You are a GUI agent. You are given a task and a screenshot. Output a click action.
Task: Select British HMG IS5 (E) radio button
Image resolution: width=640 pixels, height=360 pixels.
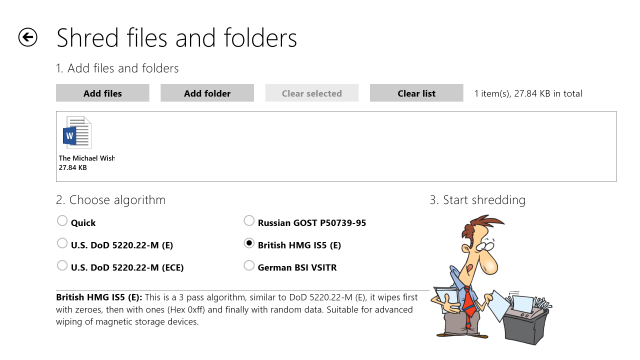coord(249,243)
